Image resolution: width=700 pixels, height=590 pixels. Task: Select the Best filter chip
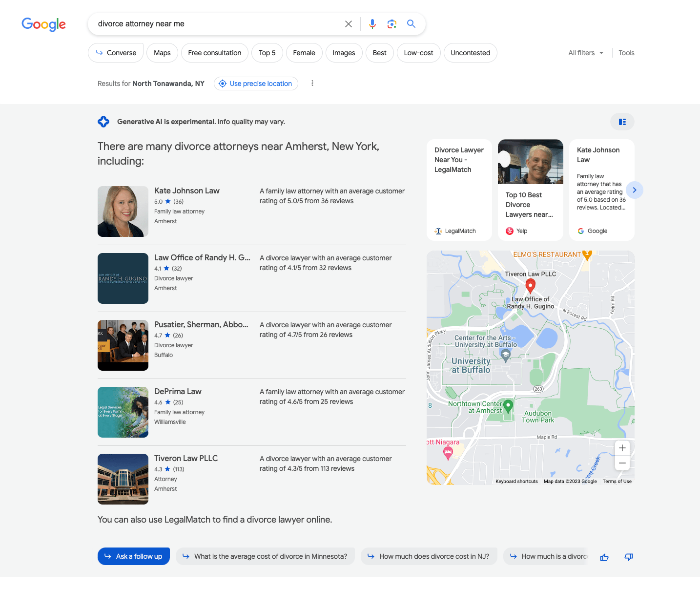380,53
